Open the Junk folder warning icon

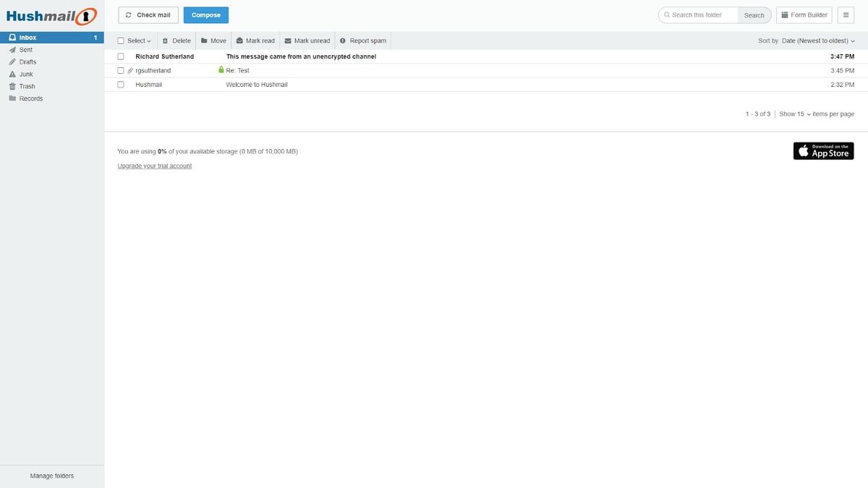pyautogui.click(x=12, y=74)
